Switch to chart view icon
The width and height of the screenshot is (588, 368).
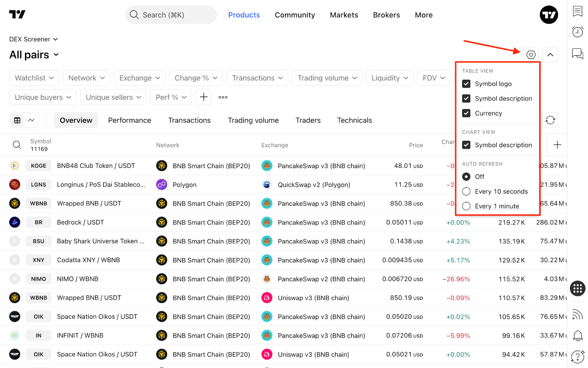point(32,120)
